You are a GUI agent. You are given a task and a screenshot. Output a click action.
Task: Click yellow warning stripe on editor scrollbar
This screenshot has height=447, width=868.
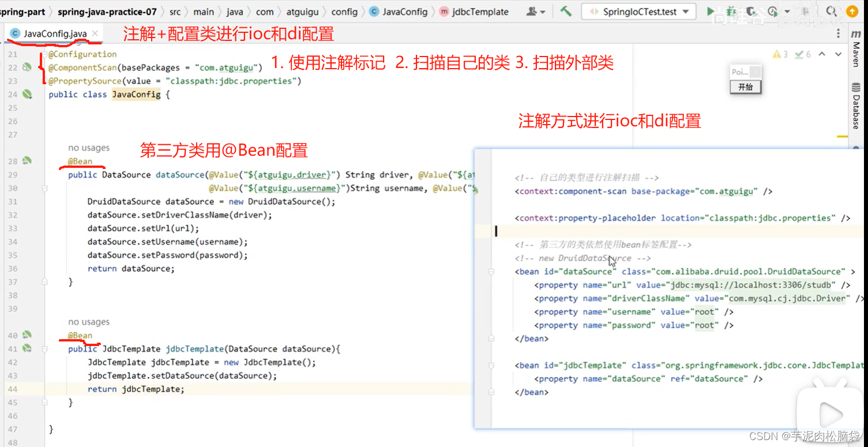[842, 137]
